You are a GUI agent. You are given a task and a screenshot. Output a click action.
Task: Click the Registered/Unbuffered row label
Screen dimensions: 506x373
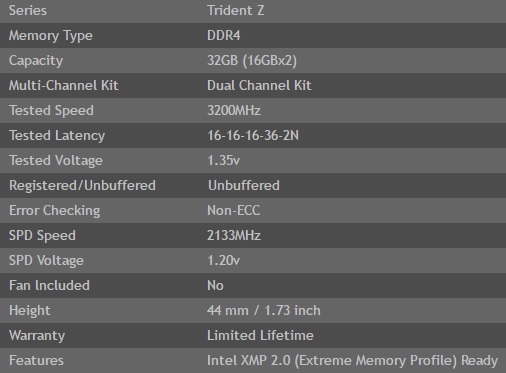click(82, 186)
